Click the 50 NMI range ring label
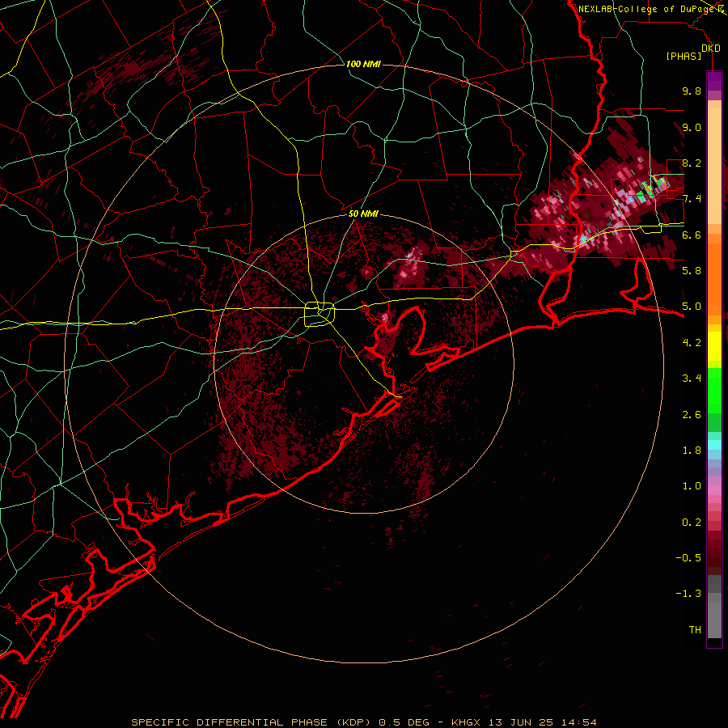The image size is (728, 728). click(x=363, y=214)
